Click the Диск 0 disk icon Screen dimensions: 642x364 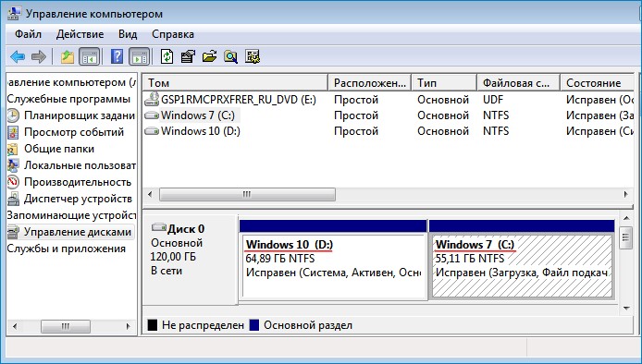159,227
